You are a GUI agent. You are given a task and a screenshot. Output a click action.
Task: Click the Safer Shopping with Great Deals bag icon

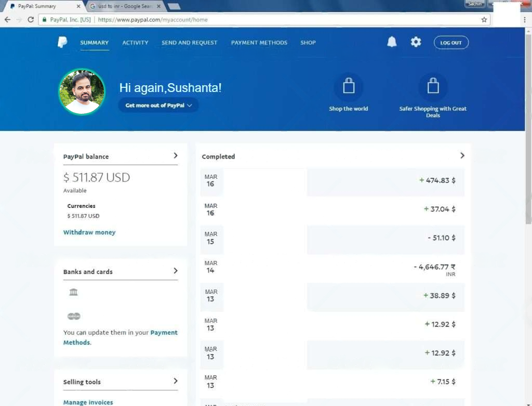coord(433,86)
